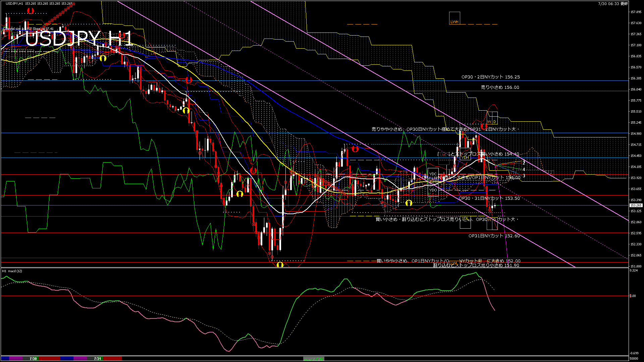
Task: Click 157.895 on the price axis
Action: (x=636, y=12)
